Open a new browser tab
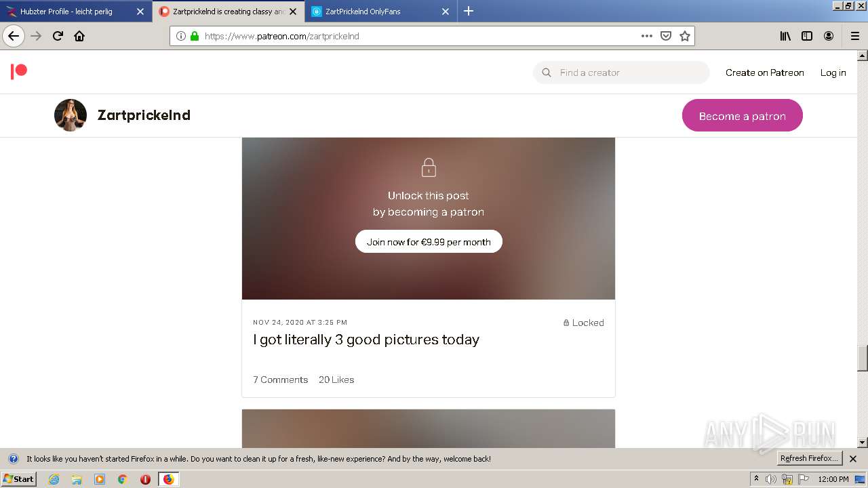The image size is (868, 488). pyautogui.click(x=469, y=11)
